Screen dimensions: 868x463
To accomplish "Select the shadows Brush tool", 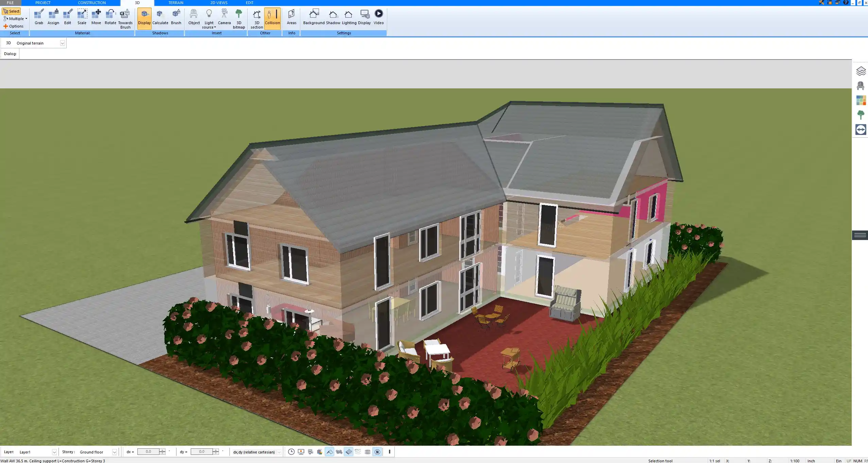I will 176,17.
